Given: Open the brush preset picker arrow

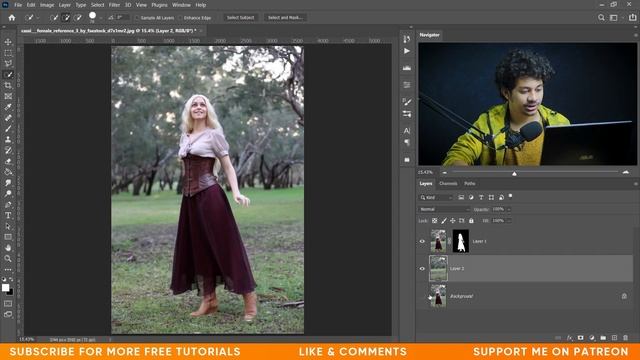Looking at the screenshot, I should 100,18.
